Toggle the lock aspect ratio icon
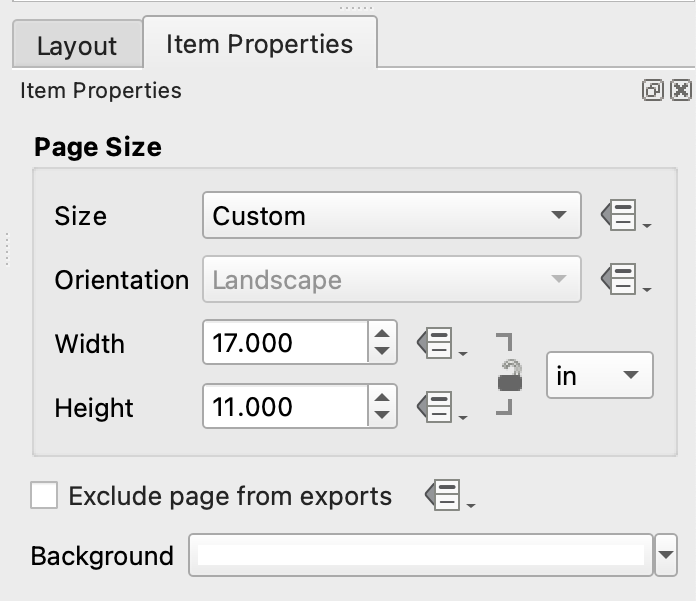The width and height of the screenshot is (696, 601). 510,376
